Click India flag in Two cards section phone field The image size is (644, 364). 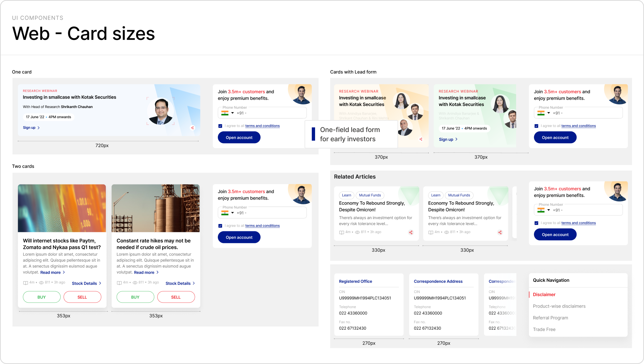(225, 213)
